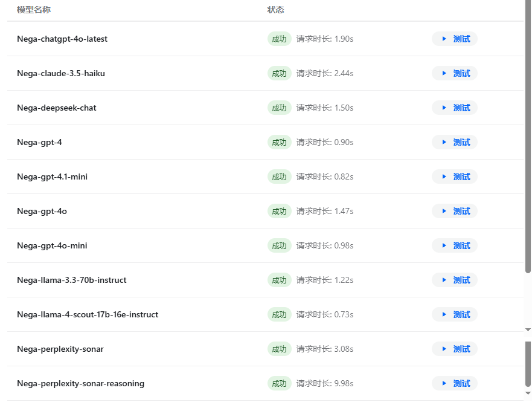Click request duration 0.98s text
532x405 pixels.
pyautogui.click(x=325, y=245)
